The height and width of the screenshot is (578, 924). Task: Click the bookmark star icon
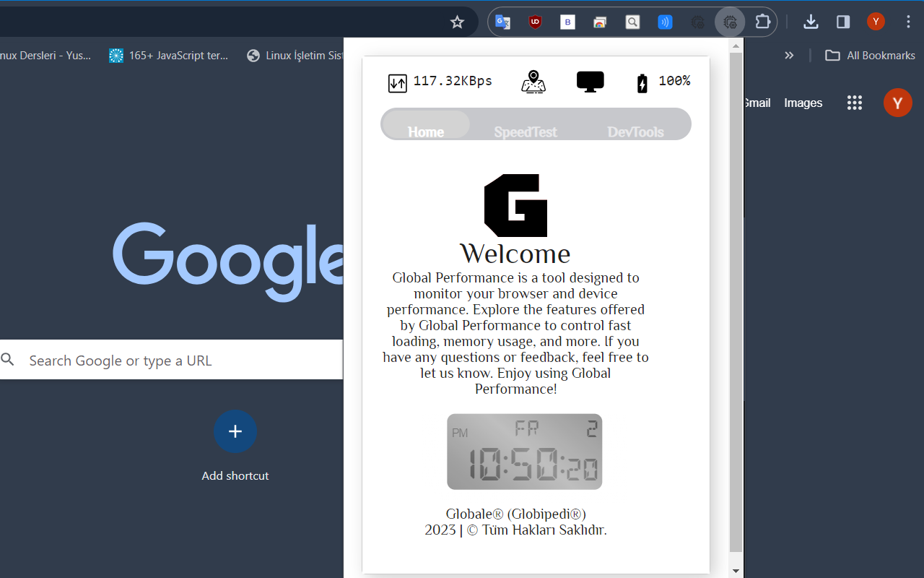coord(457,22)
